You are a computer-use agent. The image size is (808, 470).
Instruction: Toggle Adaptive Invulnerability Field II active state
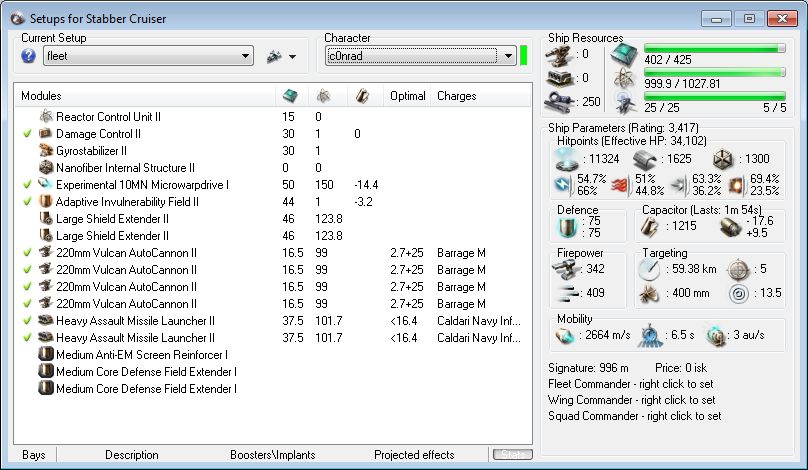(28, 202)
